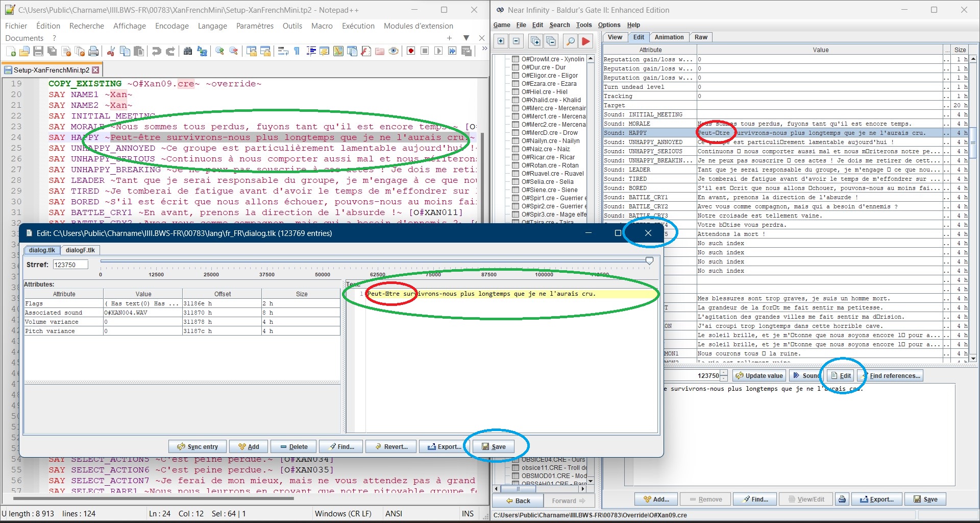Redo the last edit in Notepad++
Image resolution: width=980 pixels, height=523 pixels.
pyautogui.click(x=170, y=51)
